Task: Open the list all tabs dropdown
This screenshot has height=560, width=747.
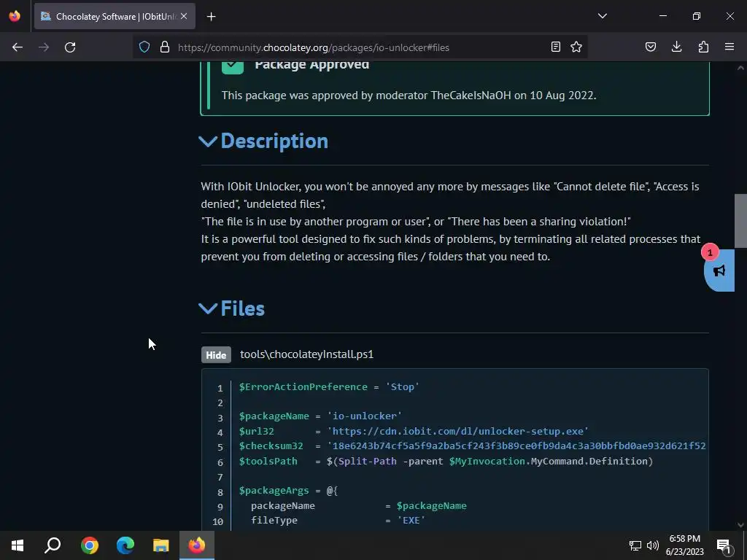Action: [602, 16]
